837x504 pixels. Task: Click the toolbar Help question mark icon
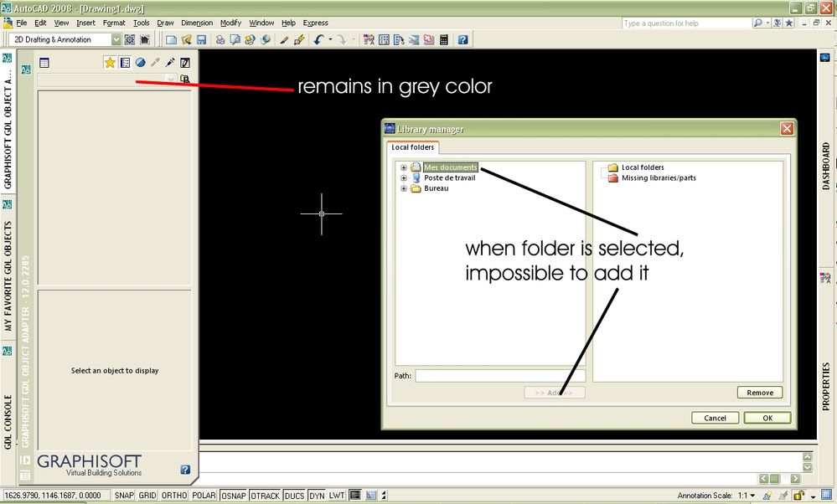(x=462, y=39)
